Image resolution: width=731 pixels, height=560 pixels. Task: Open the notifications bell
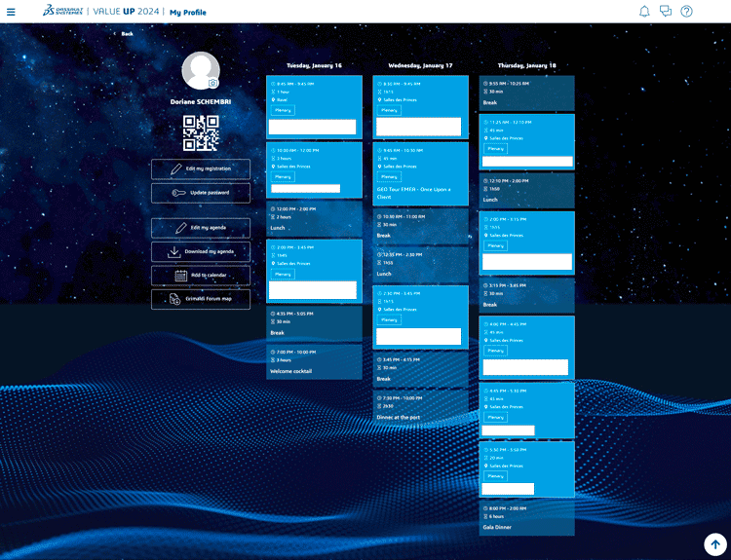coord(644,12)
